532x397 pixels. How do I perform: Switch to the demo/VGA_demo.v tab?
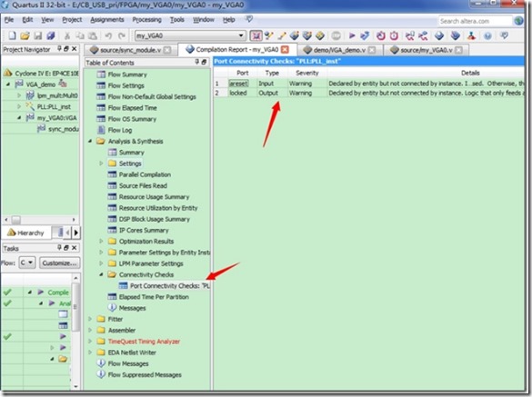tap(339, 50)
